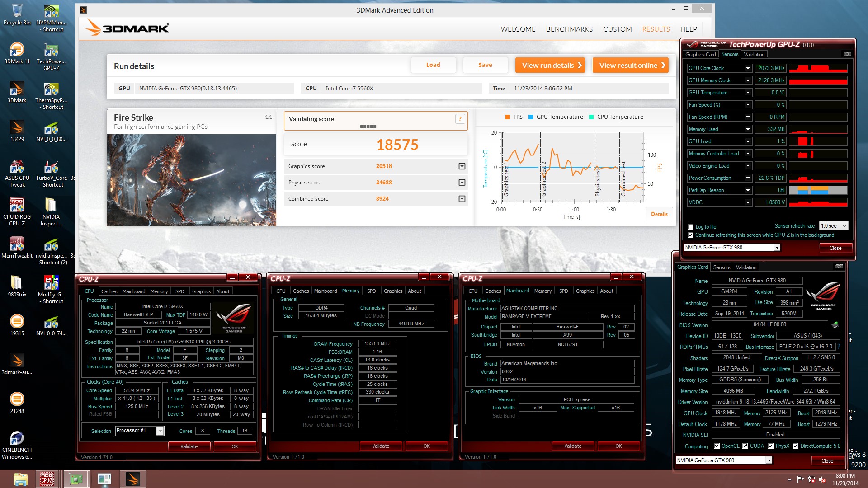Switch to Validation tab in GPU-Z Sensors window

[754, 55]
